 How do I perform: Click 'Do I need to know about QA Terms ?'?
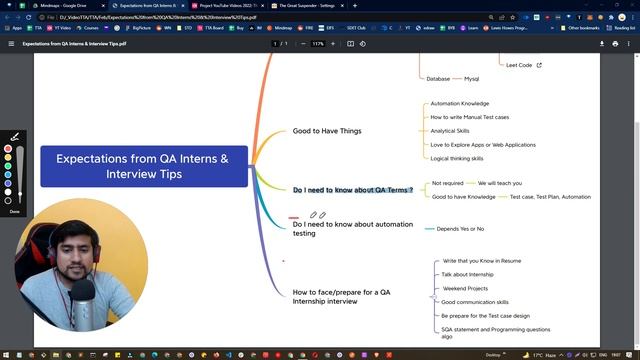pos(353,190)
